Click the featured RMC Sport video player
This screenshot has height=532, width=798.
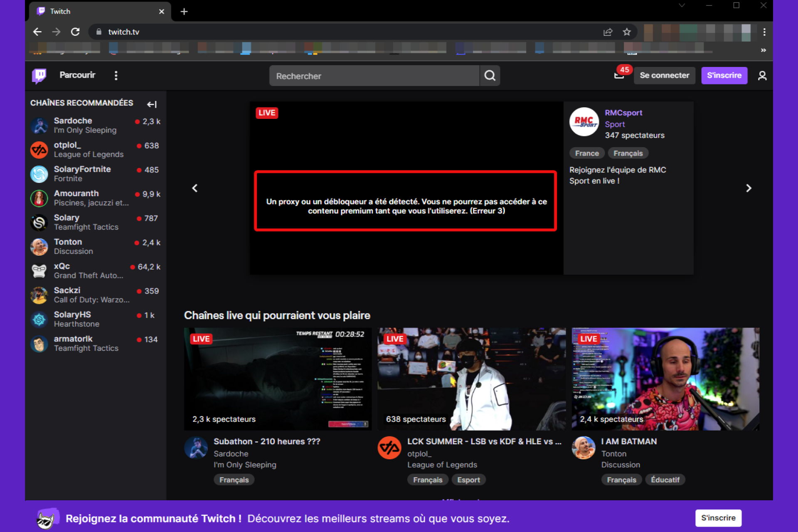pos(406,188)
